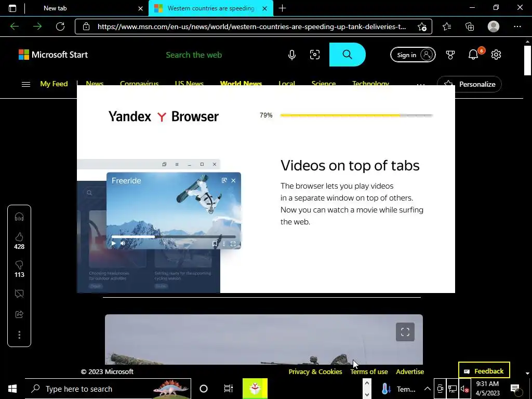Focus the Search the web field
Image resolution: width=532 pixels, height=399 pixels.
(194, 55)
